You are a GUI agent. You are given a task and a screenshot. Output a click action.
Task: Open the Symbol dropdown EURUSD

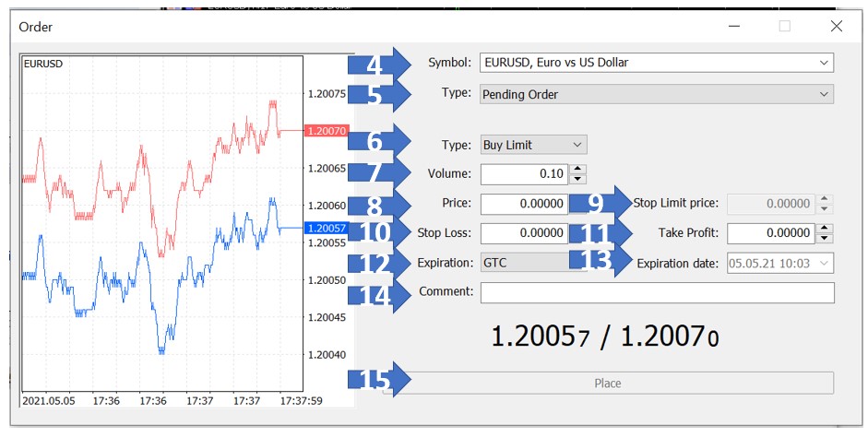point(656,63)
